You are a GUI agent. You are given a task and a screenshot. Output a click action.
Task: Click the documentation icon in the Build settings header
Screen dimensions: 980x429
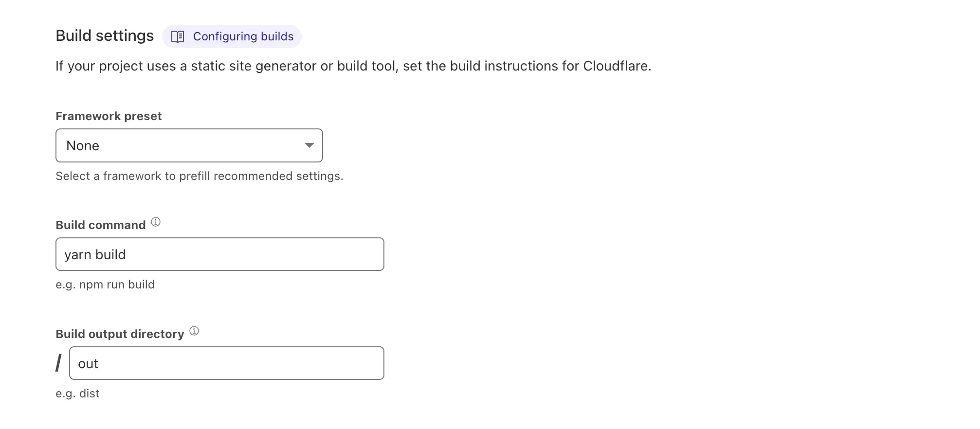tap(179, 36)
